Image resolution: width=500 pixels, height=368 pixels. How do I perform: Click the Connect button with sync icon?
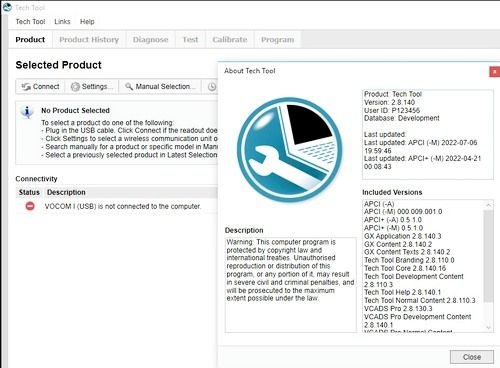(x=40, y=87)
